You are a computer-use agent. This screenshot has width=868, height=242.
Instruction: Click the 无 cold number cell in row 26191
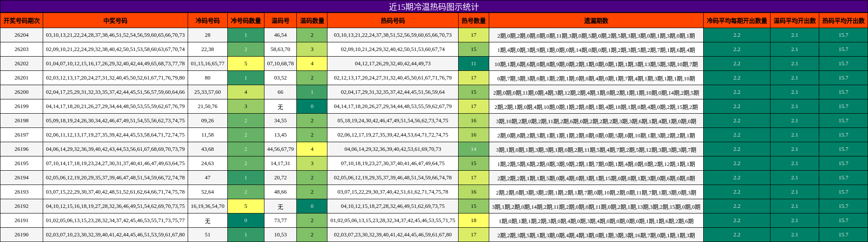(208, 220)
